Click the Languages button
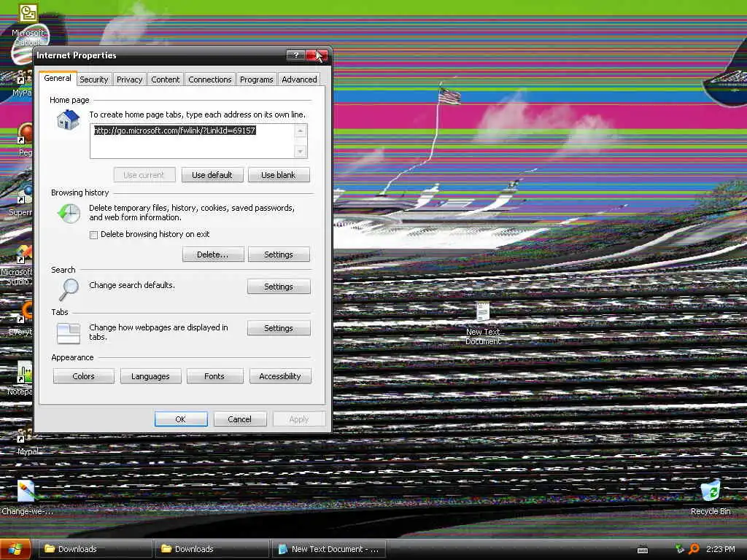Image resolution: width=747 pixels, height=560 pixels. coord(150,376)
